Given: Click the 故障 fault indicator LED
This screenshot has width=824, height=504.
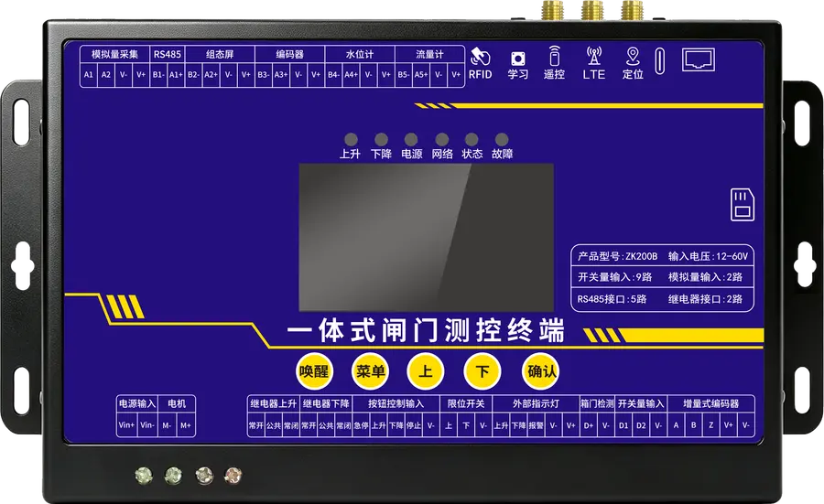Looking at the screenshot, I should [502, 139].
